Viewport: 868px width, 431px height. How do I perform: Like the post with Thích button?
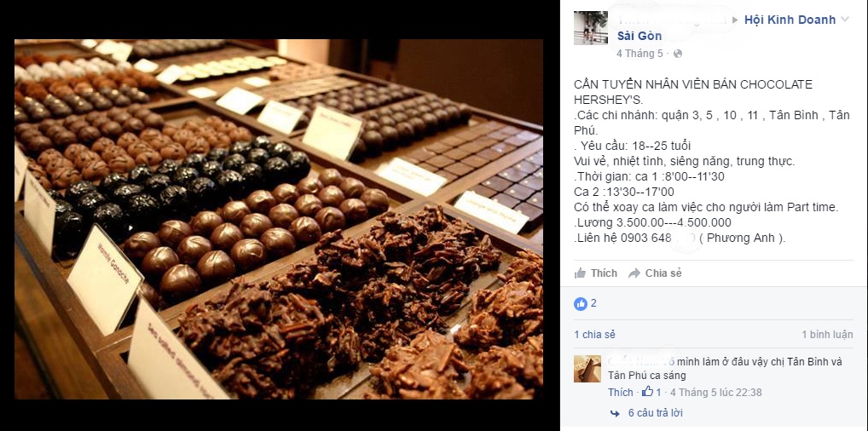[596, 273]
